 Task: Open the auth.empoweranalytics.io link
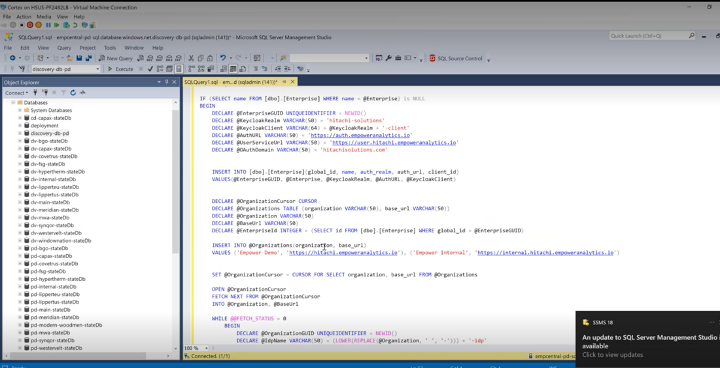tap(360, 136)
